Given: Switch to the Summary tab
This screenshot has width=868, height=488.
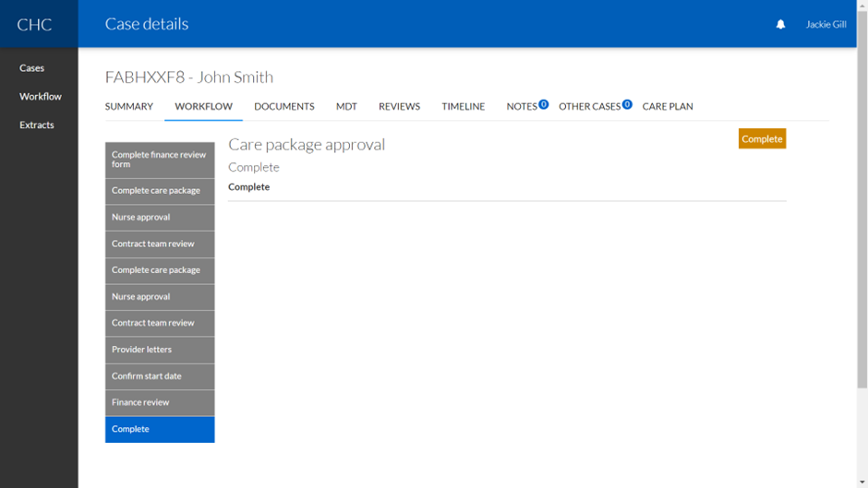Looking at the screenshot, I should [129, 107].
